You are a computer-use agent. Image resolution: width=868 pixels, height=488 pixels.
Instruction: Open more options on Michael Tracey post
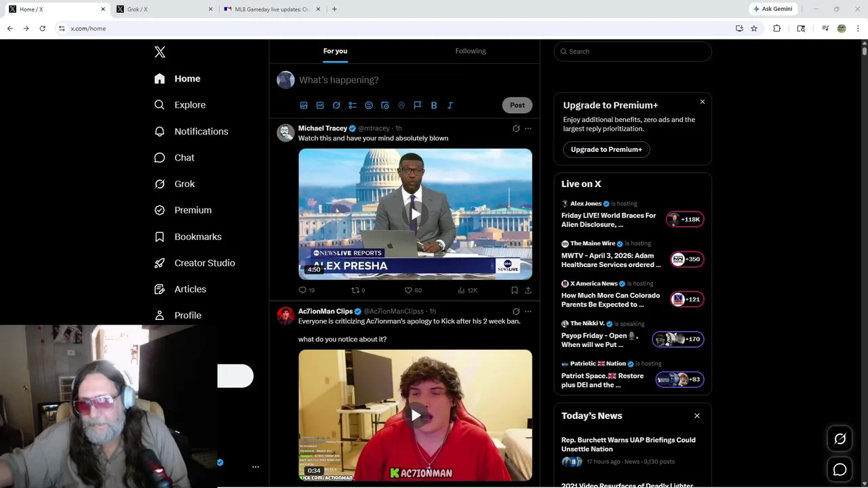click(x=528, y=128)
